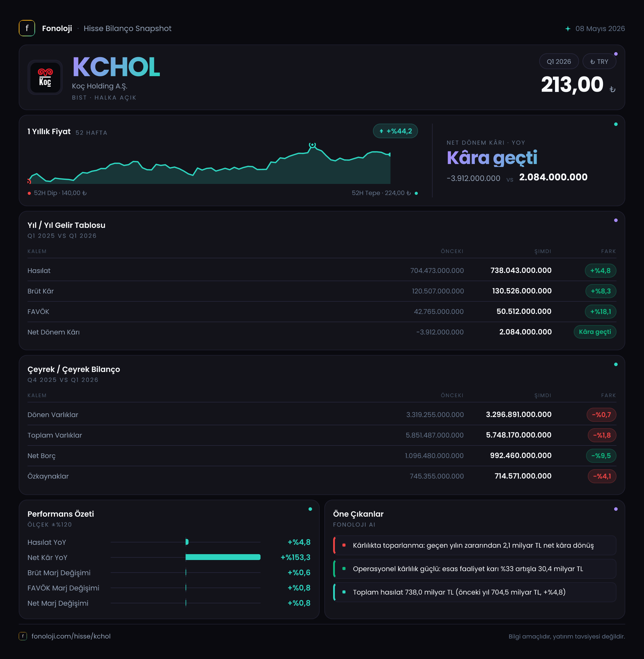Click the "Operasyonel kârlılık güçlü" highlight card
This screenshot has width=644, height=659.
click(x=475, y=568)
